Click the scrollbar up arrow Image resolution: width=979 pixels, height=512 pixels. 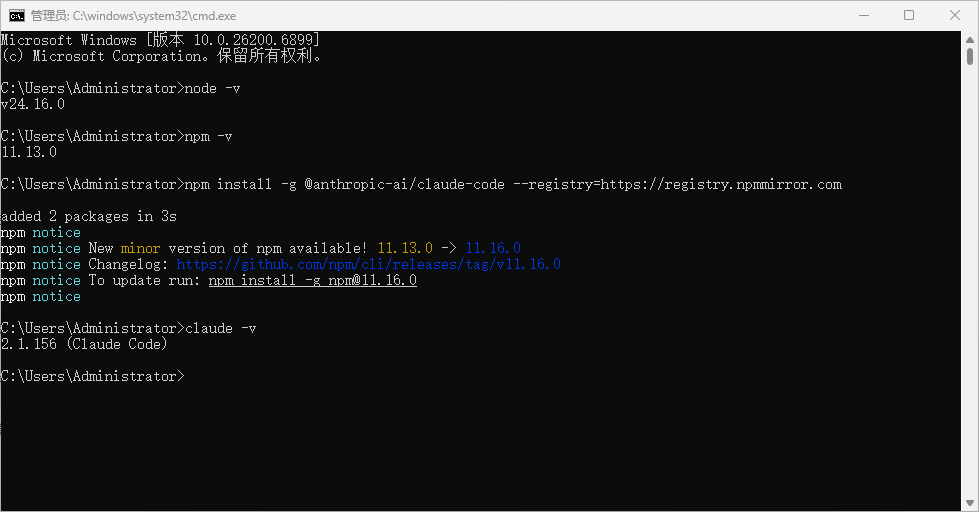970,40
